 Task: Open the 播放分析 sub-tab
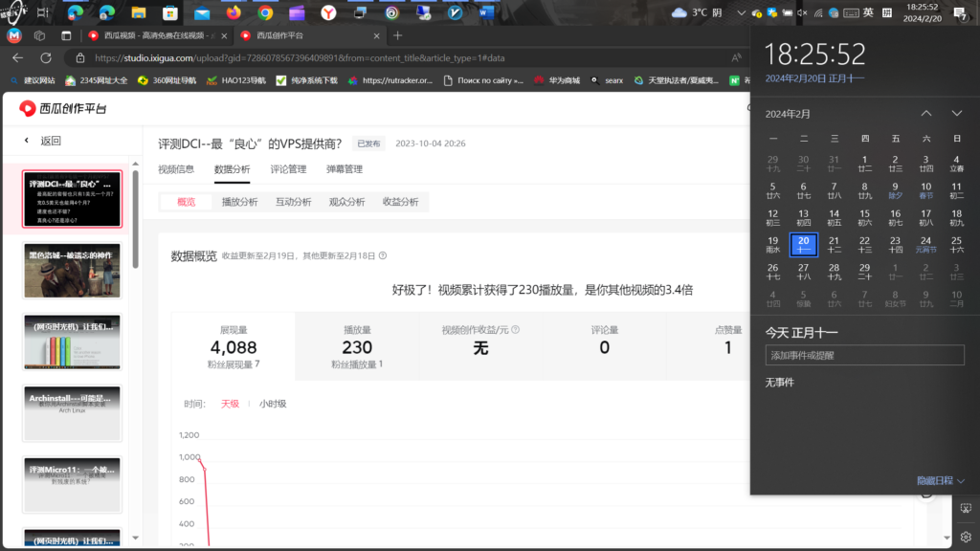(x=239, y=202)
